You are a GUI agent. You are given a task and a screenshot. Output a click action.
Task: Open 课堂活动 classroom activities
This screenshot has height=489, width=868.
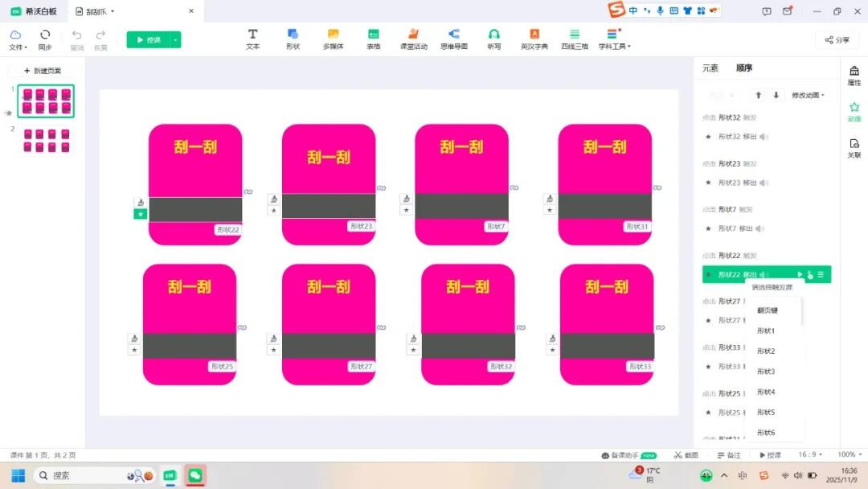point(413,39)
